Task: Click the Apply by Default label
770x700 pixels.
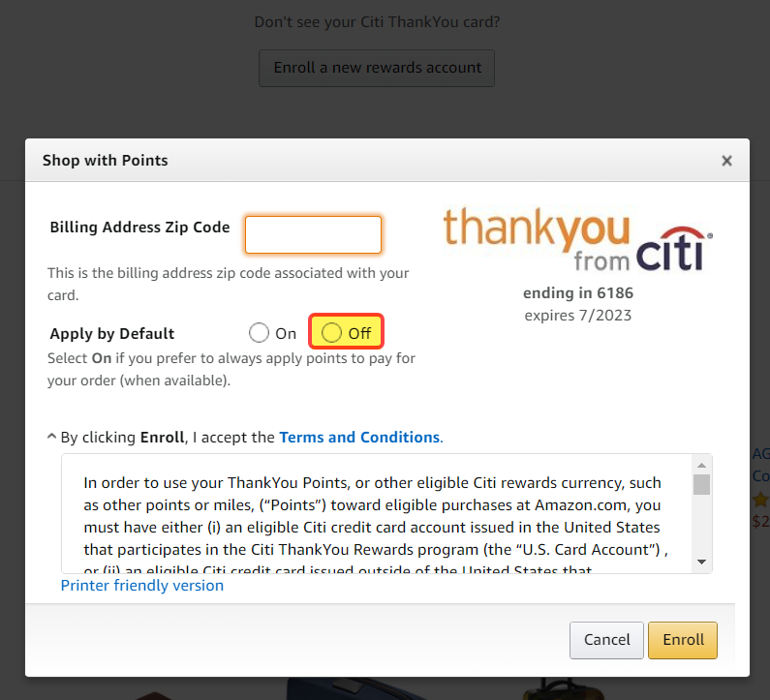Action: pos(112,333)
